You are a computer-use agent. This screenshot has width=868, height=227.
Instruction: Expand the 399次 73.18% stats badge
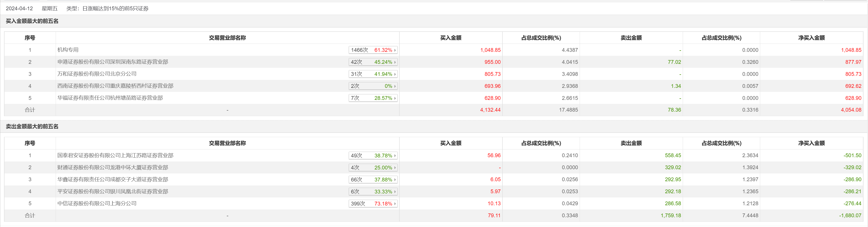[373, 204]
